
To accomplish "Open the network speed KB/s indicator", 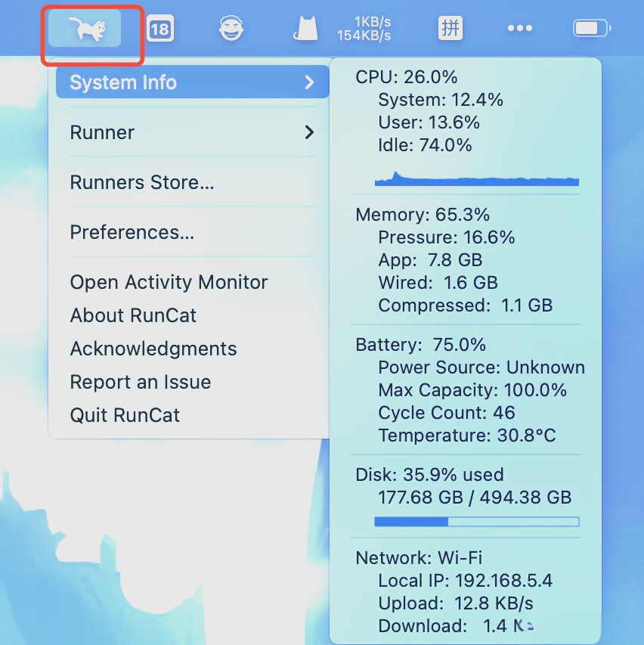I will click(x=364, y=29).
